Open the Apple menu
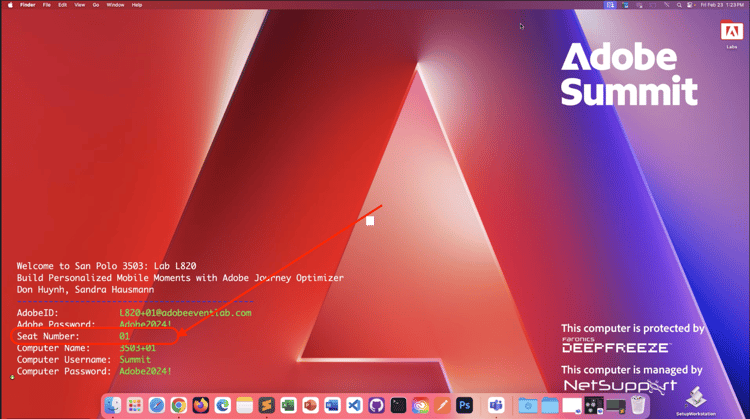This screenshot has width=750, height=419. point(10,5)
